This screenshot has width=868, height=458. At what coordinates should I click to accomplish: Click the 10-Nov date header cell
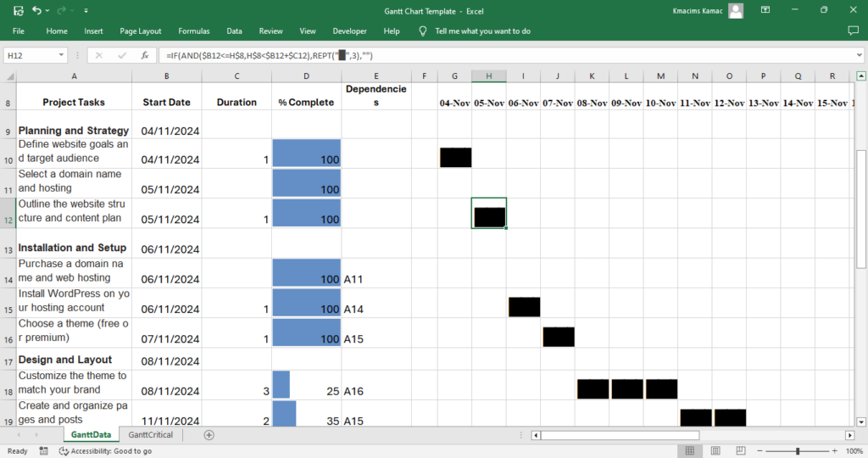[x=660, y=97]
